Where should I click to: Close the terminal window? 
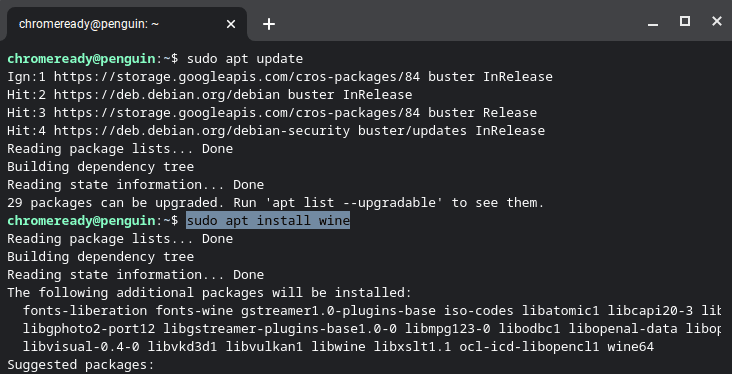tap(717, 21)
